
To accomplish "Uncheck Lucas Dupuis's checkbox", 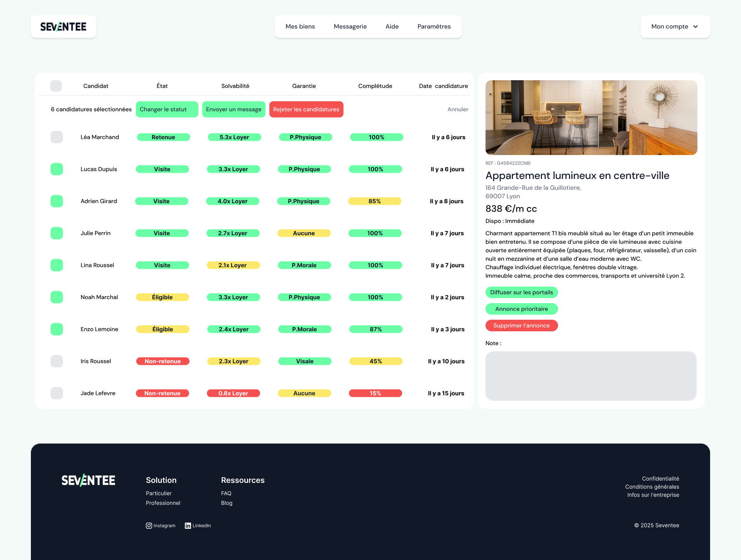I will point(57,169).
